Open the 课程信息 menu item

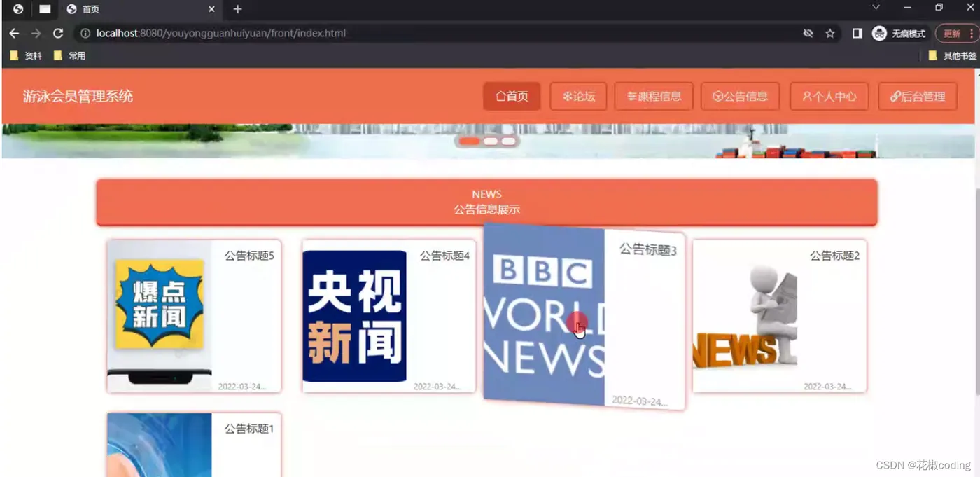(654, 97)
